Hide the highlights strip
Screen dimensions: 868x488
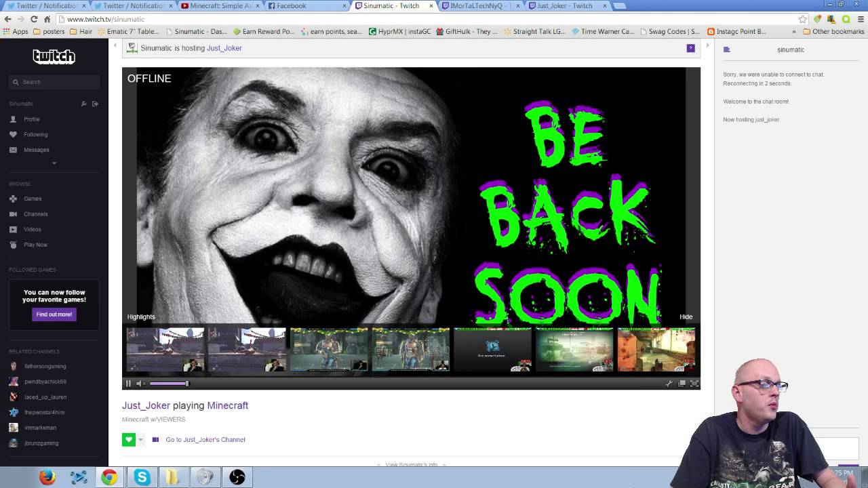tap(686, 317)
